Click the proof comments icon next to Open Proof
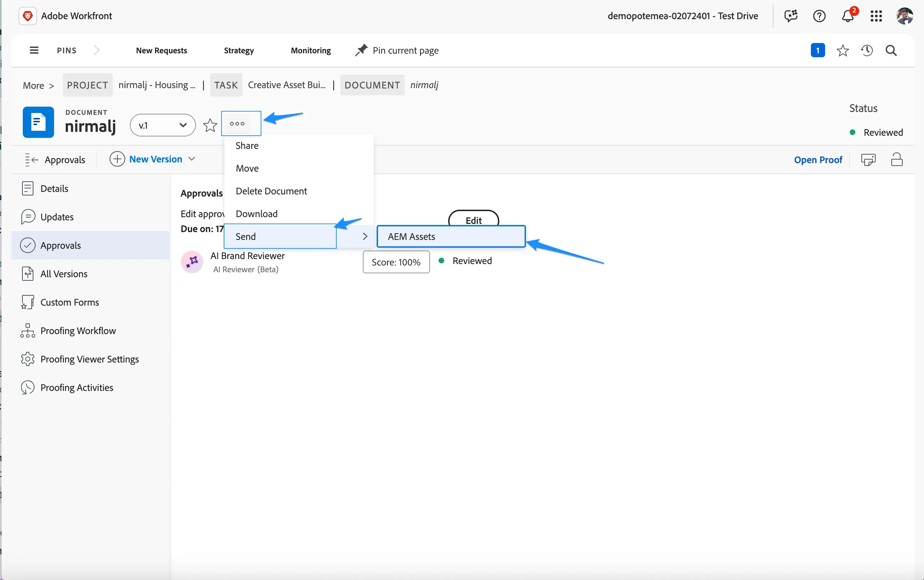Image resolution: width=924 pixels, height=580 pixels. coord(869,160)
